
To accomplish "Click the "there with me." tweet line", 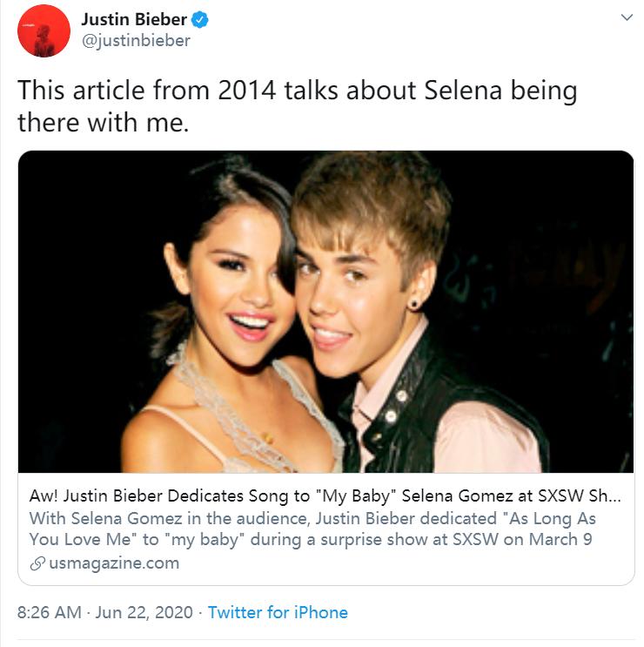I will coord(103,122).
